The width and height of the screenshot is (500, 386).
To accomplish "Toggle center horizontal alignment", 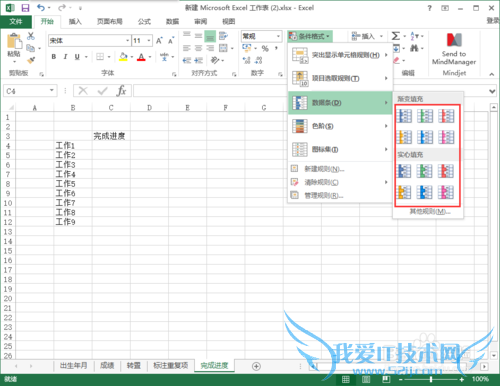I will (198, 49).
